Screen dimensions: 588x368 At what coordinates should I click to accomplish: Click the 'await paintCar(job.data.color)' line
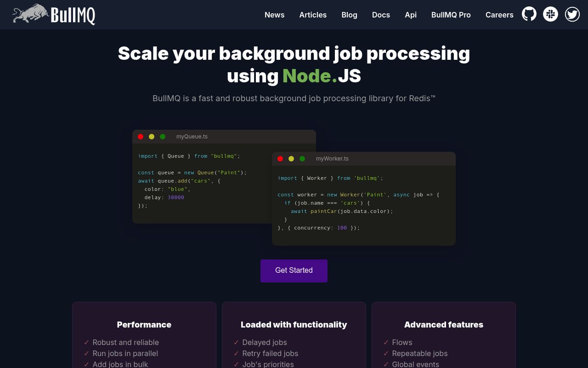tap(342, 211)
